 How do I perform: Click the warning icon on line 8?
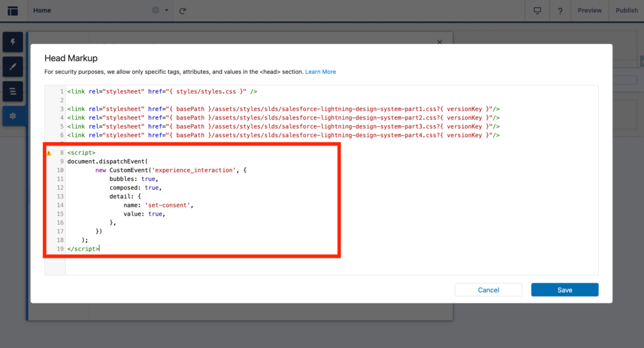49,153
